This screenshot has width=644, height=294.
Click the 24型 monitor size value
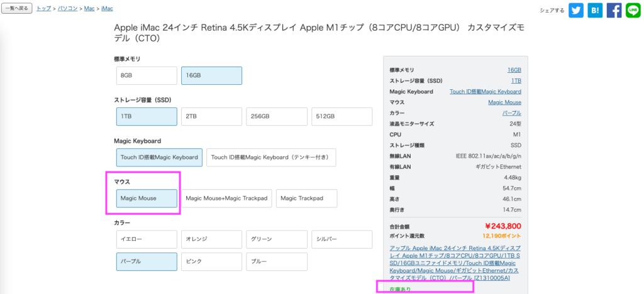pos(515,123)
